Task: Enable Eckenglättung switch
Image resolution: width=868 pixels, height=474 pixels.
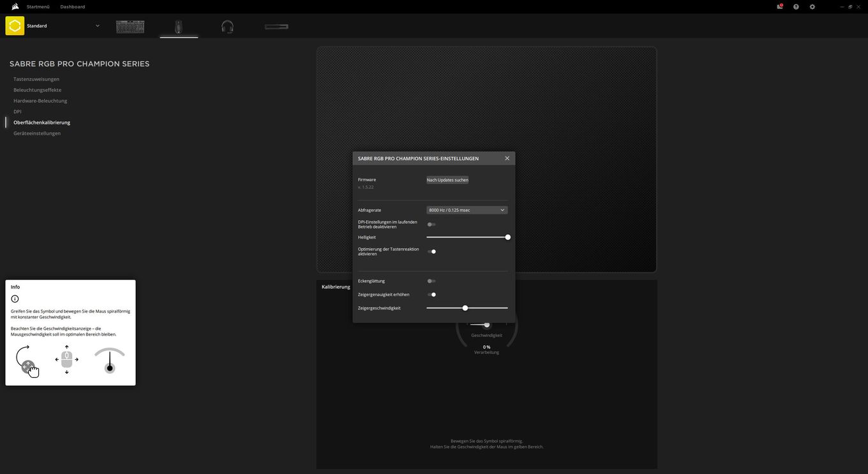Action: (431, 281)
